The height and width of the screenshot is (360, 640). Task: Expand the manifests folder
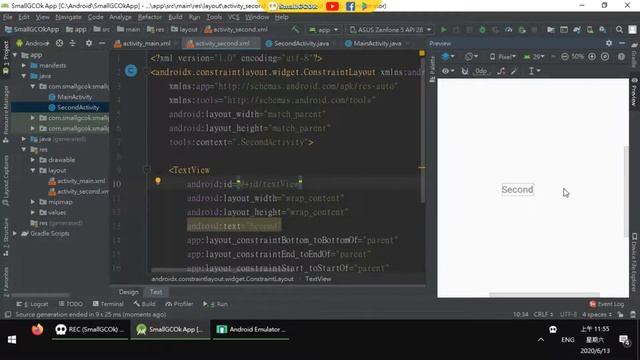coord(24,65)
